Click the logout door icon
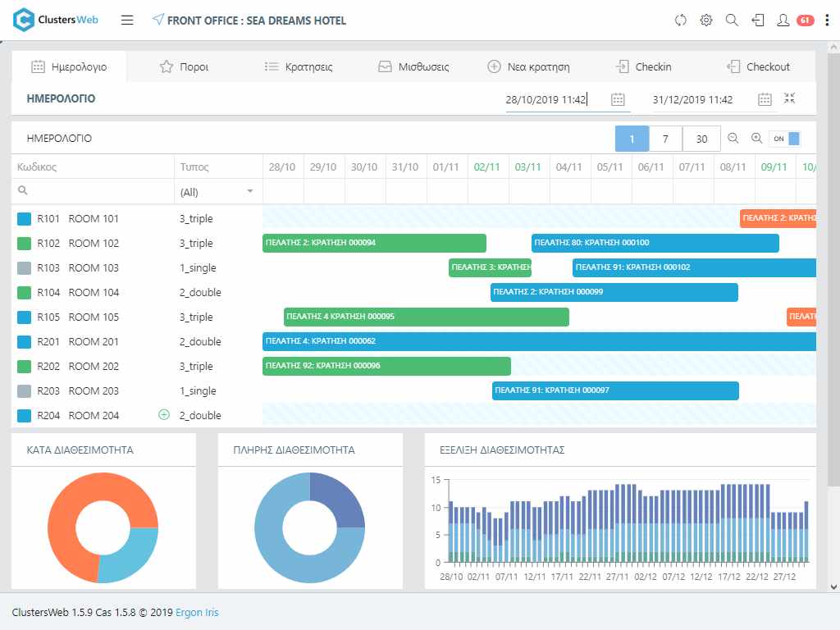The image size is (840, 630). [x=758, y=21]
